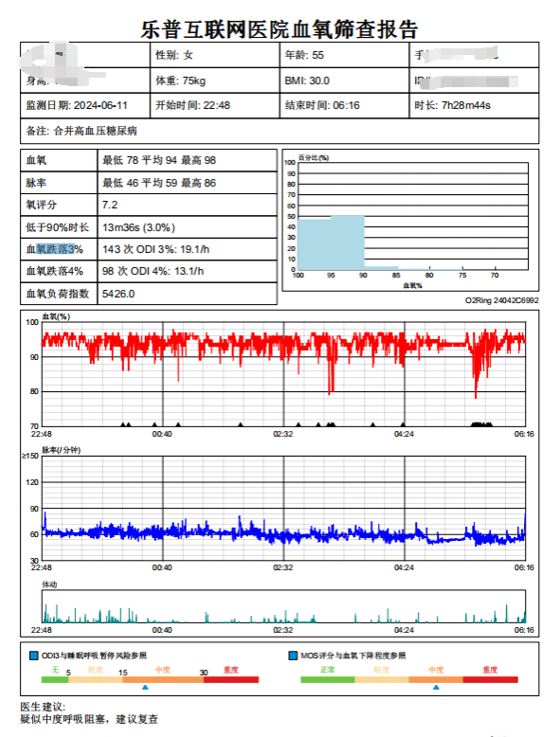Click the ODI3与睡眠呼吸暂停风险参照 legend text

tap(94, 656)
